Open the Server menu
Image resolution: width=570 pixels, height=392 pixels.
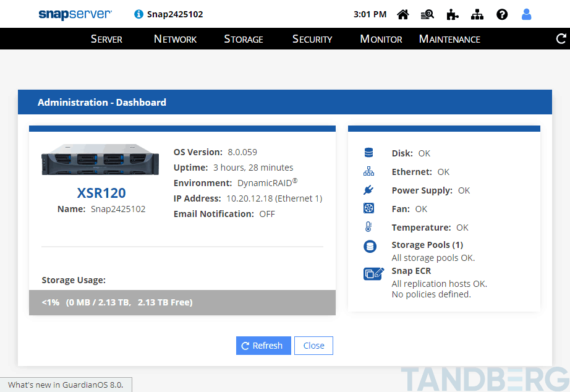pos(106,39)
